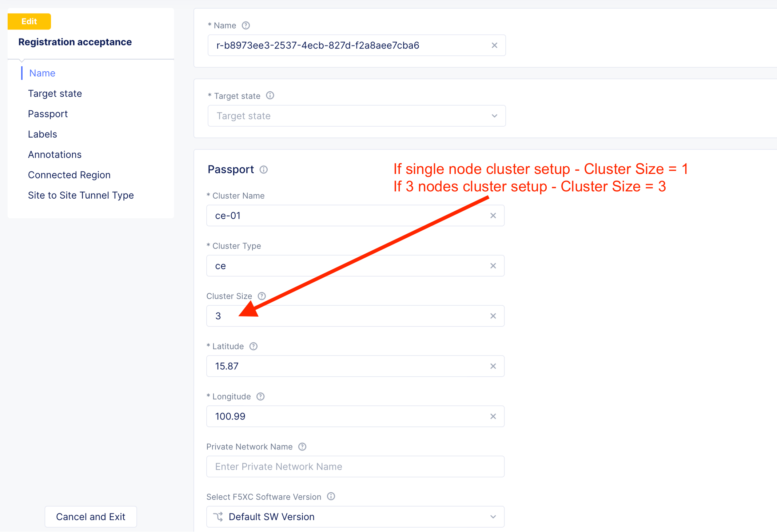This screenshot has height=532, width=777.
Task: Jump to Passport section in sidebar
Action: (48, 114)
